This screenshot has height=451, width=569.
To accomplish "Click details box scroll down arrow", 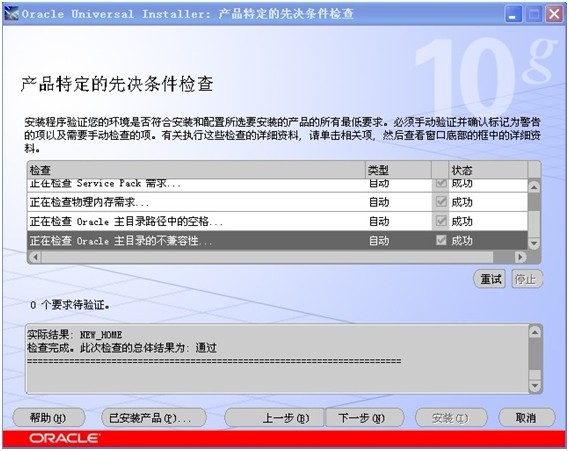I will coord(535,386).
